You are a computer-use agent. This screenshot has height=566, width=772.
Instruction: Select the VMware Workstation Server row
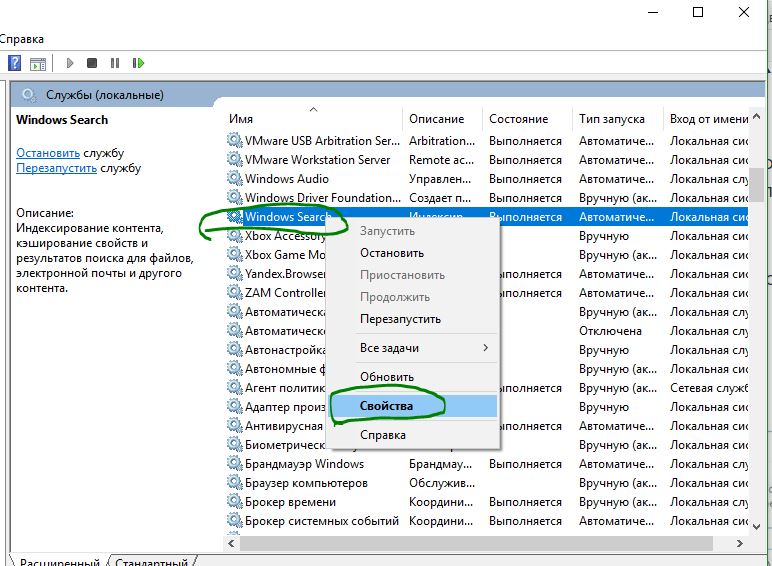(x=487, y=159)
